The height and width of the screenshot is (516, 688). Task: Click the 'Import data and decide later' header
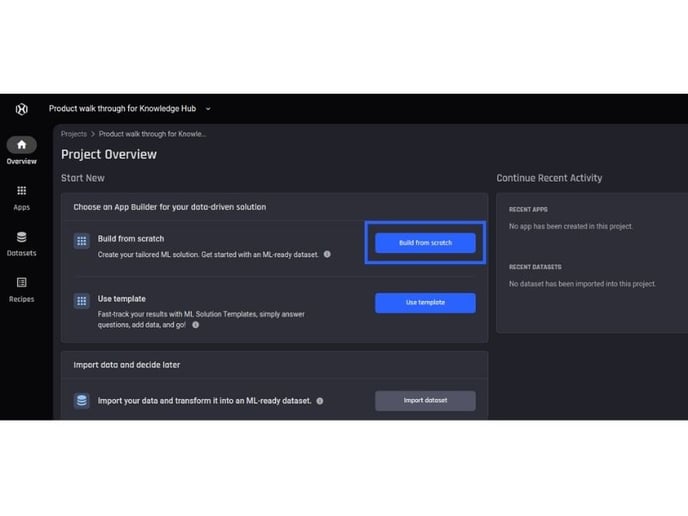click(x=127, y=365)
